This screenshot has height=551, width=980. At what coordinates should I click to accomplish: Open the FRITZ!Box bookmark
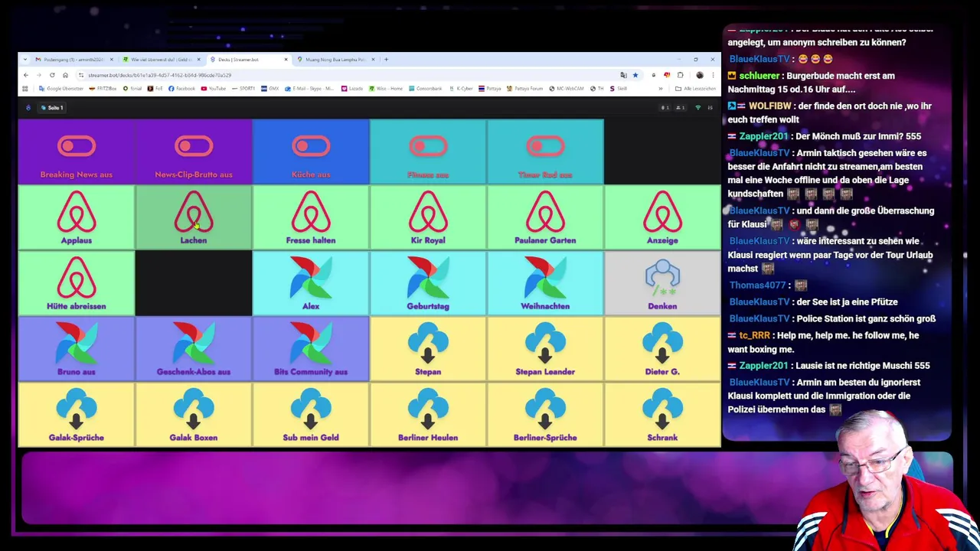pos(103,89)
